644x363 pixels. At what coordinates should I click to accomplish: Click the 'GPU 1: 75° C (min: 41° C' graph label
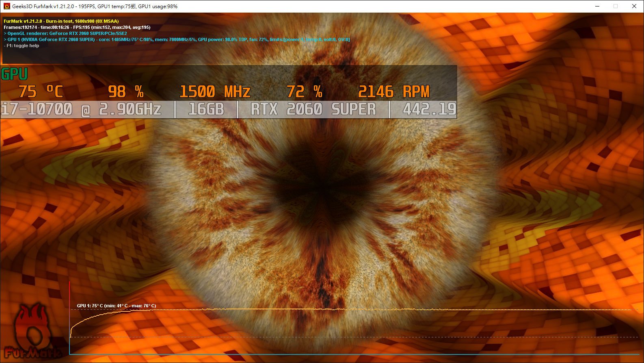[117, 306]
